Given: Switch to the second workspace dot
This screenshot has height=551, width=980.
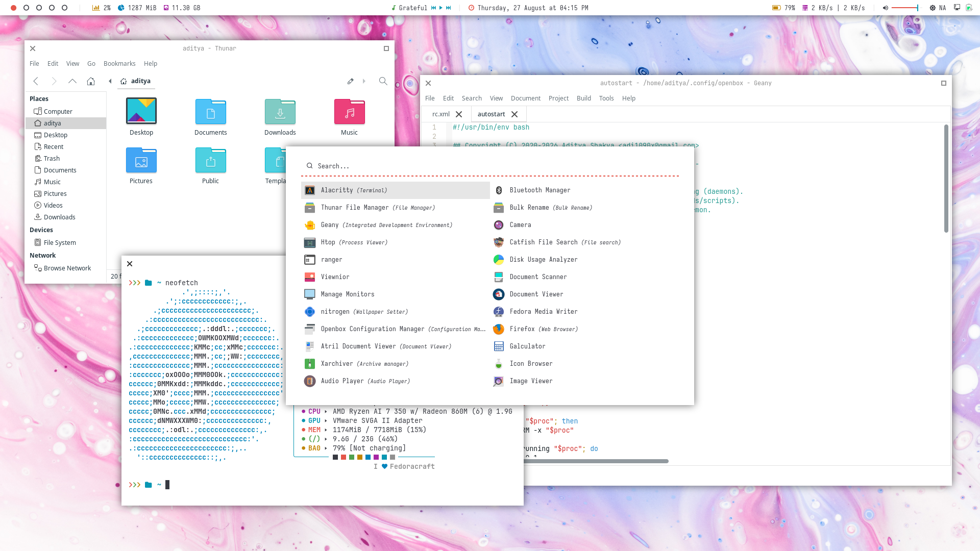Looking at the screenshot, I should pyautogui.click(x=26, y=8).
